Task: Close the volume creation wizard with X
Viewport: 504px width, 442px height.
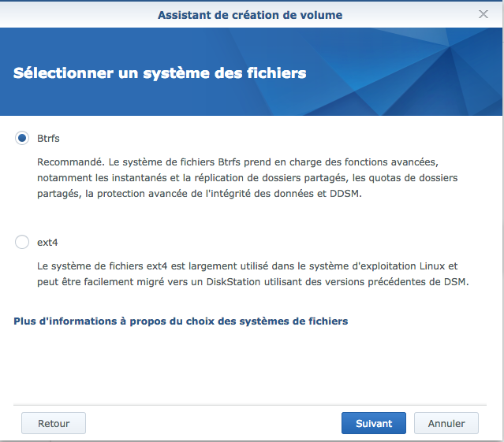Action: [x=483, y=14]
